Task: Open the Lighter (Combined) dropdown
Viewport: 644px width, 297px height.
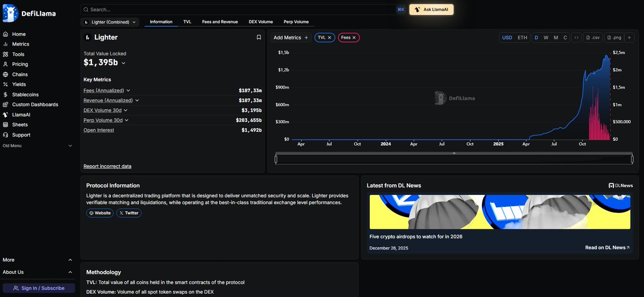Action: click(x=109, y=22)
